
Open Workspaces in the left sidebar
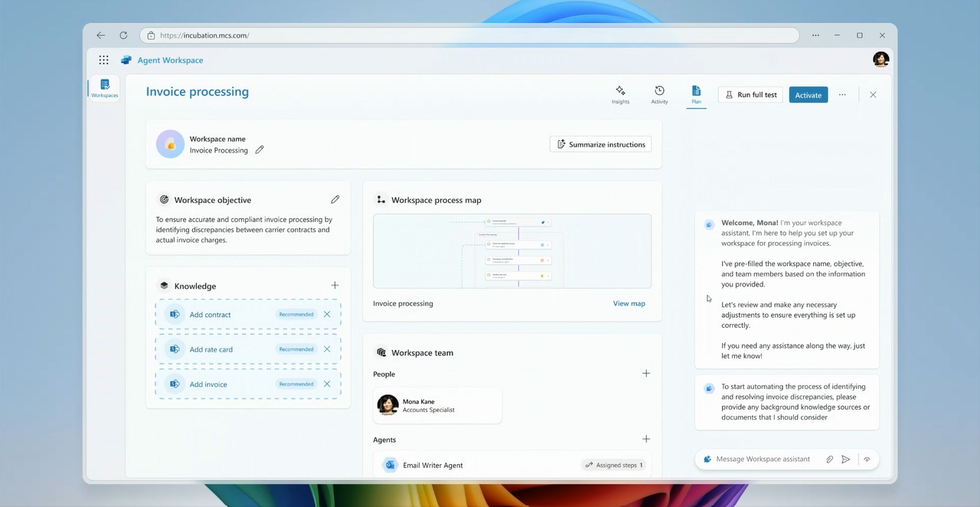click(x=105, y=88)
